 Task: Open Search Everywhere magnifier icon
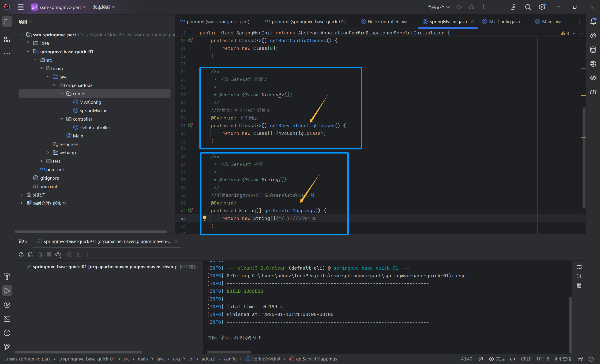[x=528, y=7]
